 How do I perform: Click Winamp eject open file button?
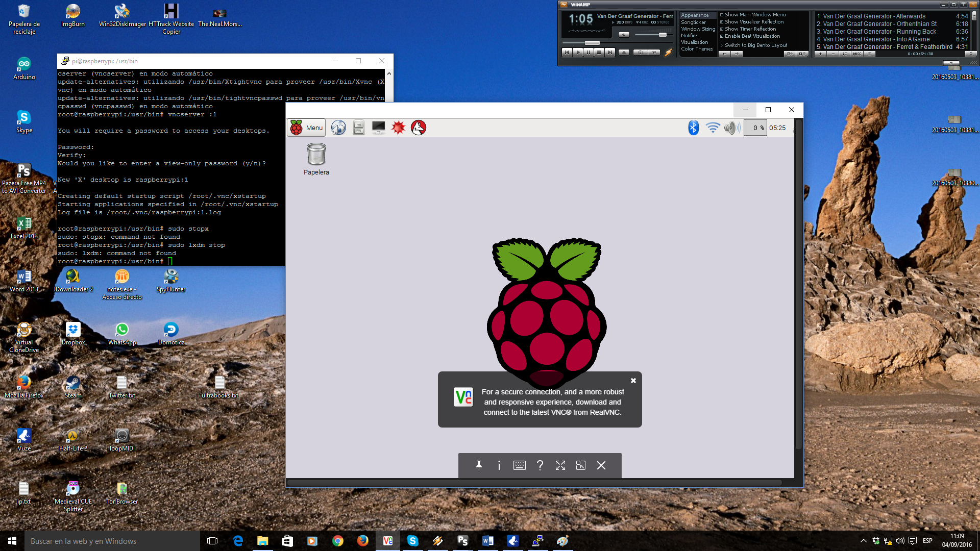click(x=624, y=52)
